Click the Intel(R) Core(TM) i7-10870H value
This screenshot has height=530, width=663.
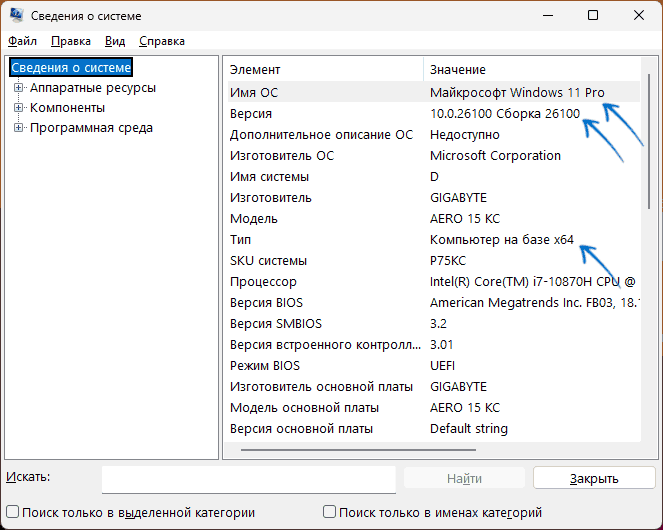tap(533, 281)
